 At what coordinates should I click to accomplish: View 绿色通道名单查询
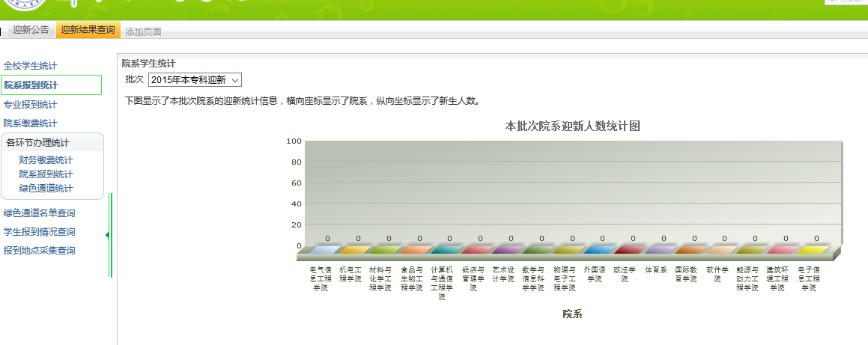tap(39, 213)
